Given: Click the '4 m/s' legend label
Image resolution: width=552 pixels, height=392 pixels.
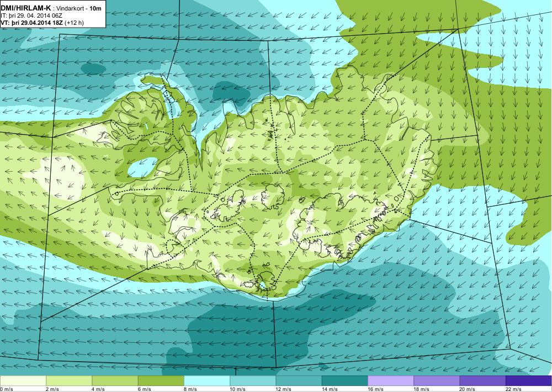Looking at the screenshot, I should click(98, 389).
